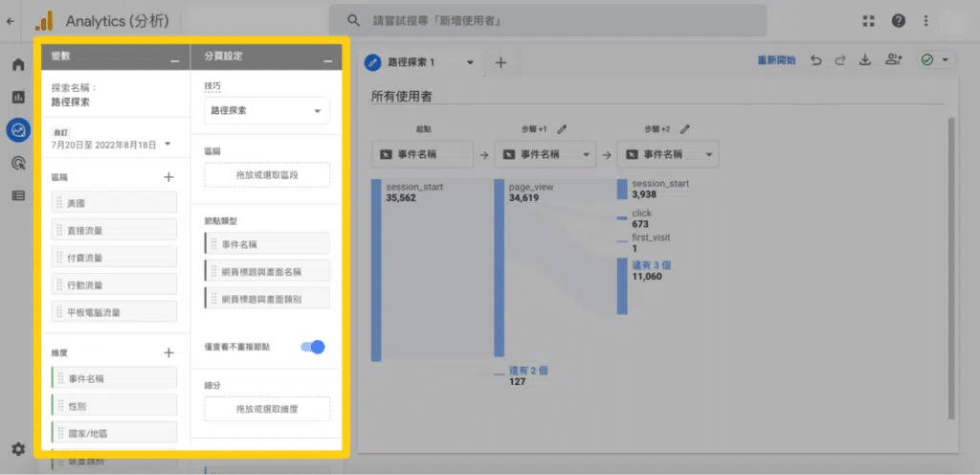Select the 性別 dimension chip
This screenshot has height=475, width=980.
(114, 406)
